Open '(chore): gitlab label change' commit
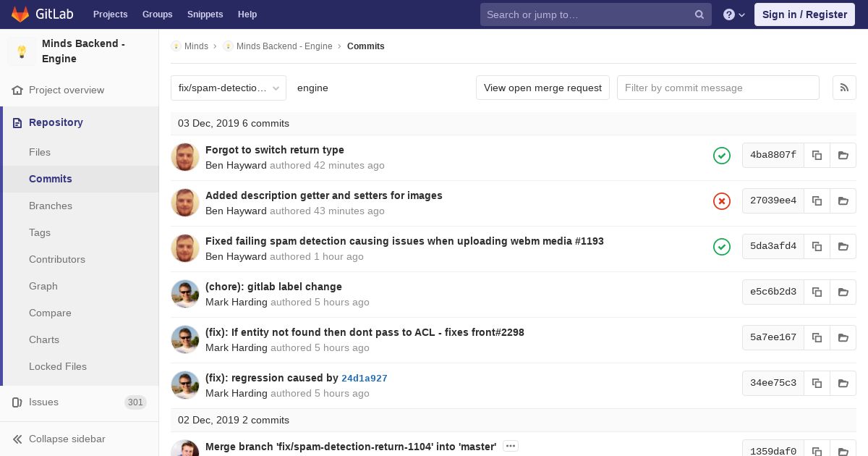Image resolution: width=868 pixels, height=456 pixels. 273,287
